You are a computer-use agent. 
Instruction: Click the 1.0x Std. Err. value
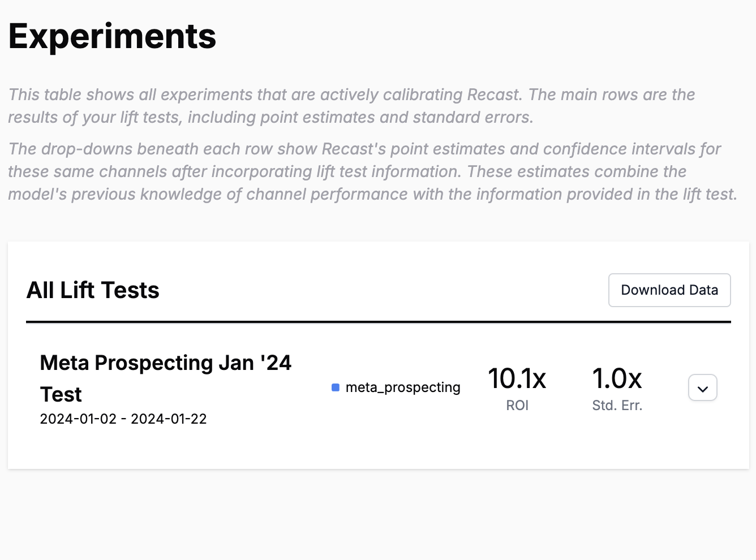[617, 380]
